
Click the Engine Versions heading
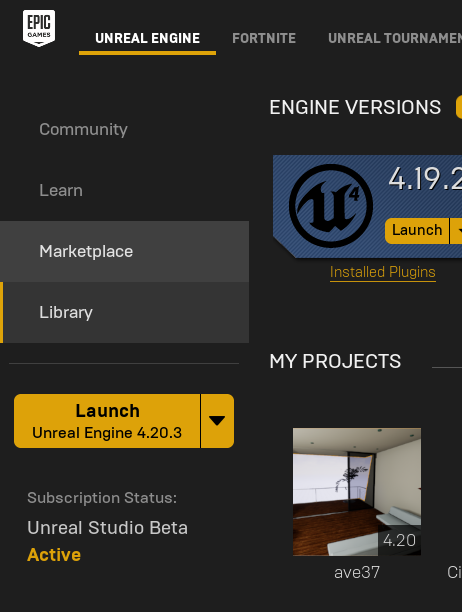[355, 107]
